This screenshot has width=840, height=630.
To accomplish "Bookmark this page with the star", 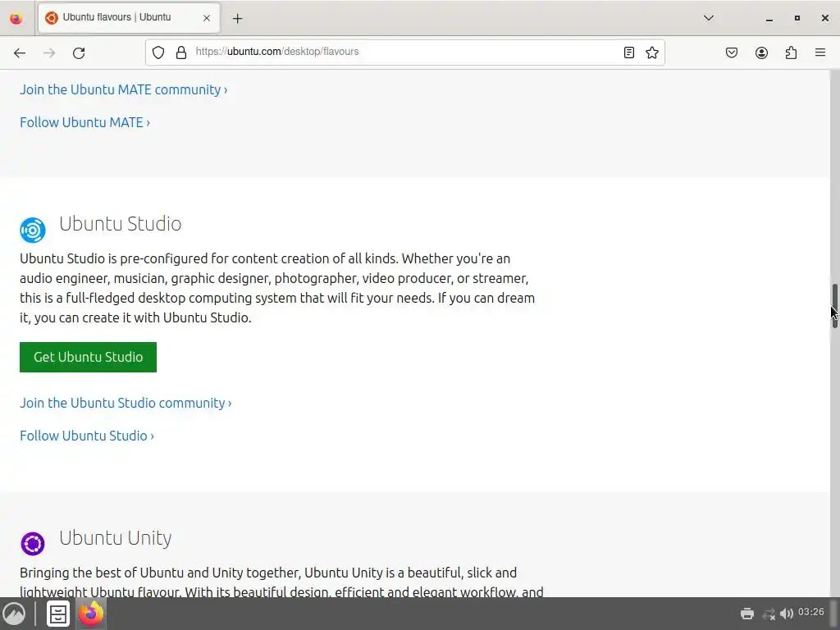I will tap(652, 52).
